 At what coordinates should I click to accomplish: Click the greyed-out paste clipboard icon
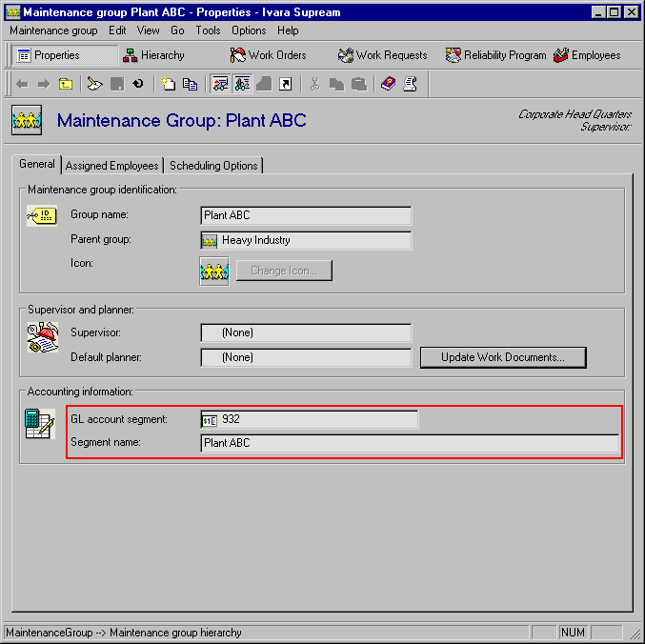(x=359, y=84)
